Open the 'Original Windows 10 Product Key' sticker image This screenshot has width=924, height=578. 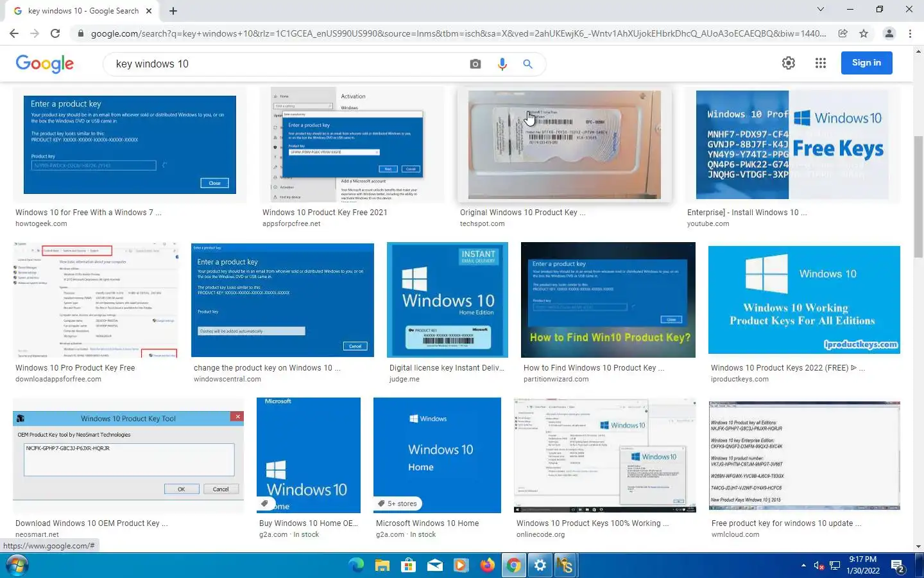(565, 144)
